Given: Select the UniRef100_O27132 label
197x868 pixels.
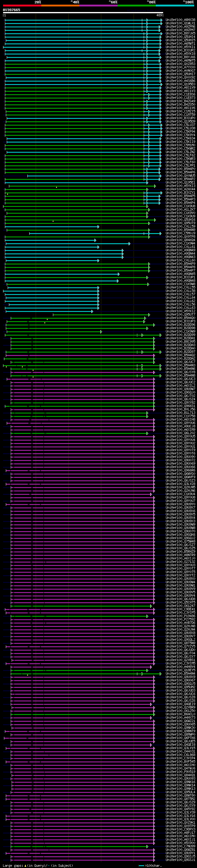Looking at the screenshot, I should pos(180,562).
